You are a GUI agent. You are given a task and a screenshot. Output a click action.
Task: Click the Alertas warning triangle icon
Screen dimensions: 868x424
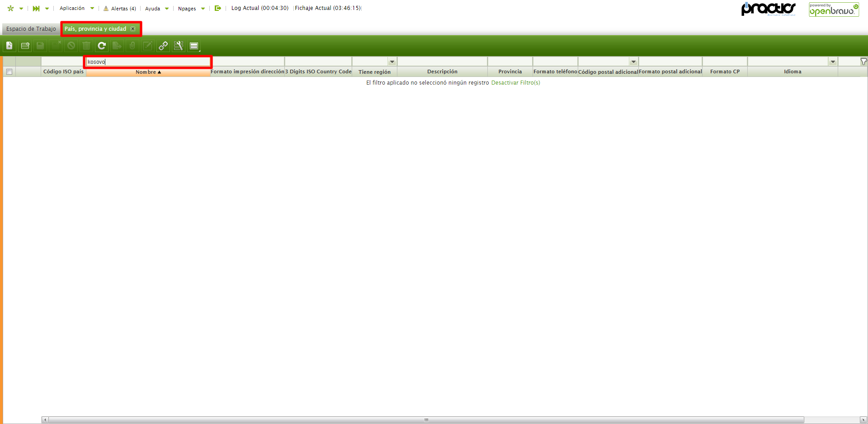(x=106, y=9)
